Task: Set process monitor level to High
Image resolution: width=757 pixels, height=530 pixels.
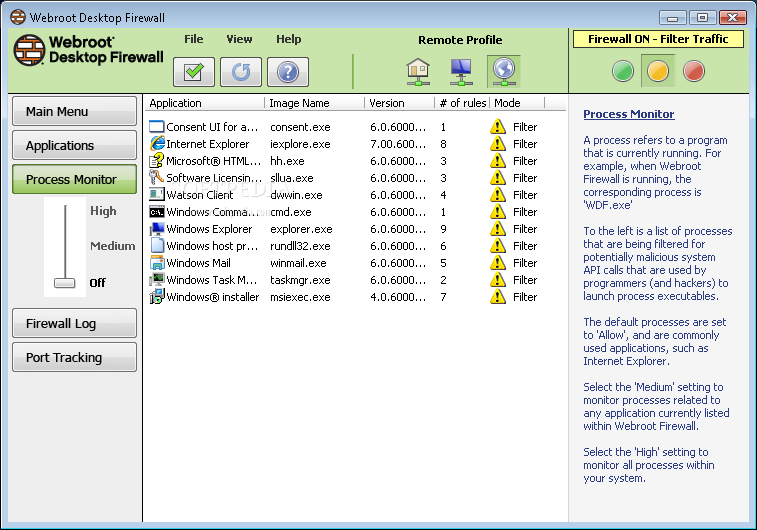Action: (103, 211)
